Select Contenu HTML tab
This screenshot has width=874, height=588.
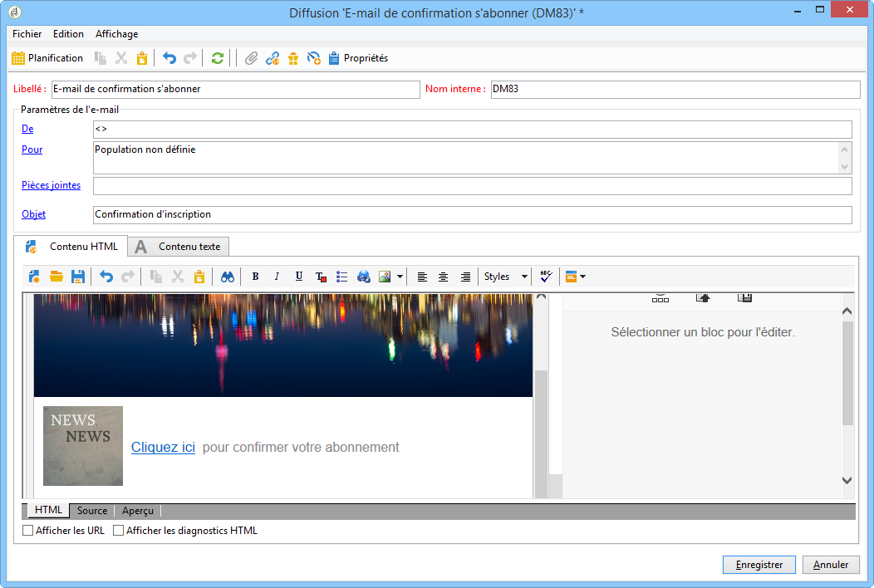coord(71,247)
